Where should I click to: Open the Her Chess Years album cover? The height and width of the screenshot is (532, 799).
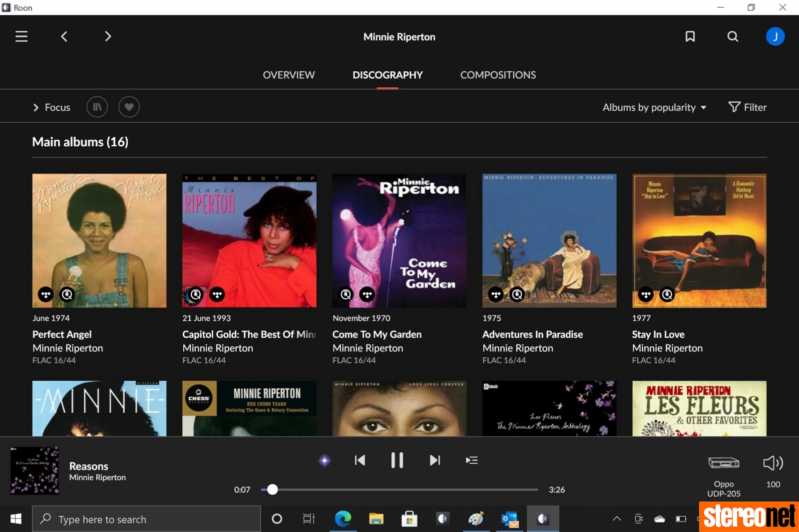point(249,408)
